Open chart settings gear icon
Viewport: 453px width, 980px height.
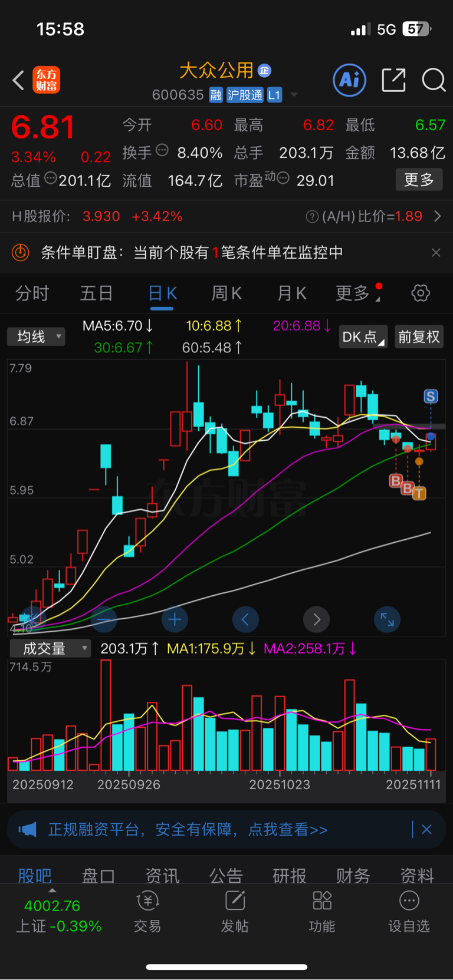point(421,293)
